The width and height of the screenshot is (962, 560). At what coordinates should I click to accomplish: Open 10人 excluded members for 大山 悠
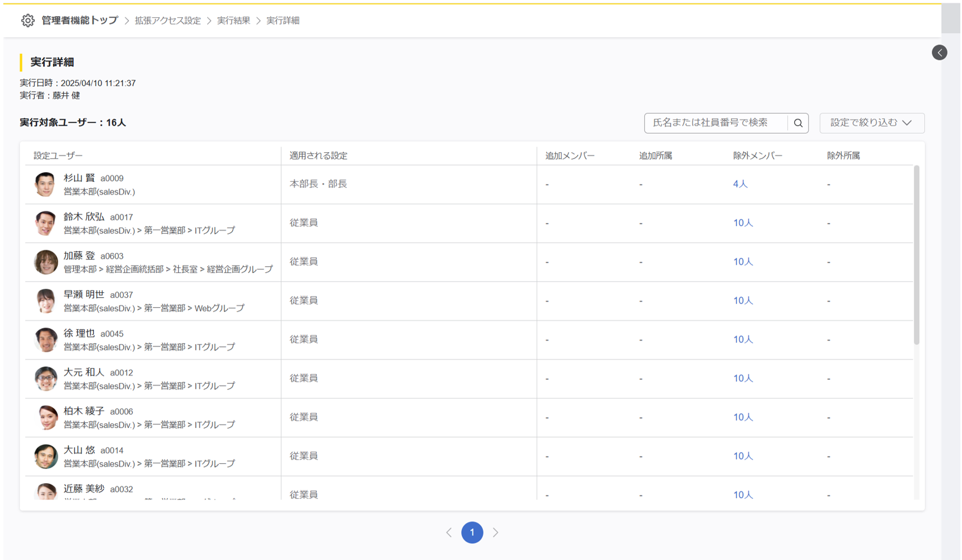pyautogui.click(x=743, y=456)
